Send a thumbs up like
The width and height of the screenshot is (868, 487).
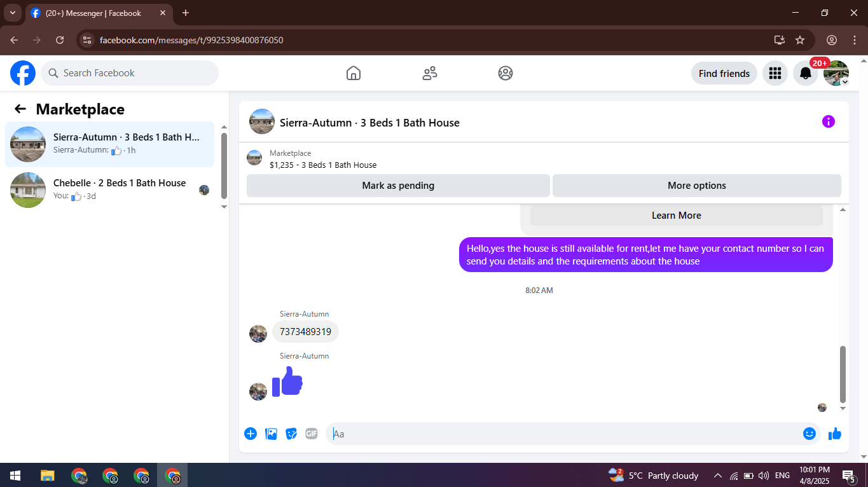835,434
